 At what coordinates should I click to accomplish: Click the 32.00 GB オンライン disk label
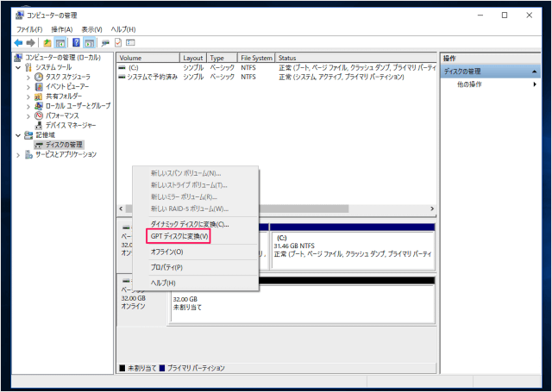pyautogui.click(x=141, y=301)
